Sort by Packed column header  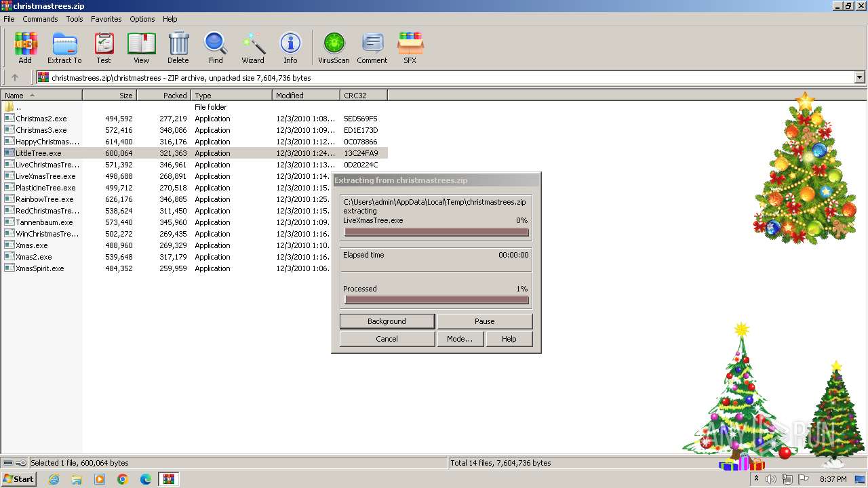163,96
